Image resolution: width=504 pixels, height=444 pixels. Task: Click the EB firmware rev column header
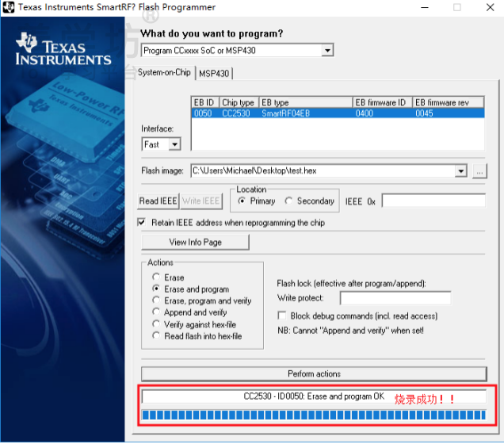[448, 102]
